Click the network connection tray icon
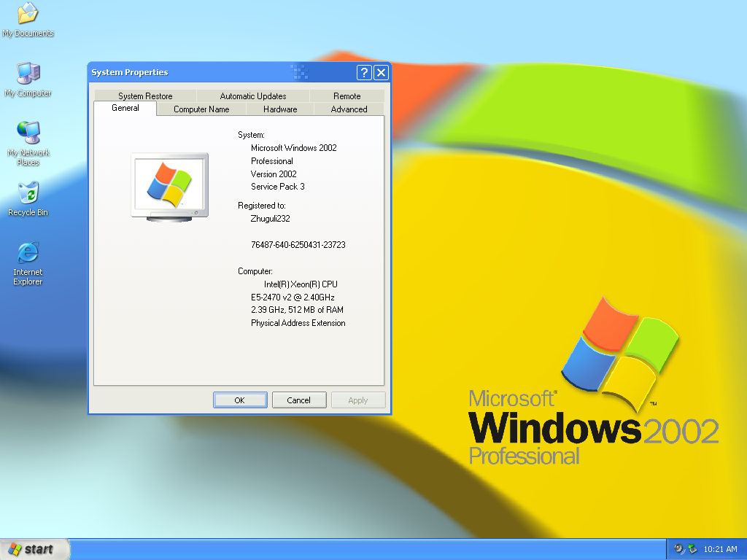Image resolution: width=747 pixels, height=560 pixels. 692,549
